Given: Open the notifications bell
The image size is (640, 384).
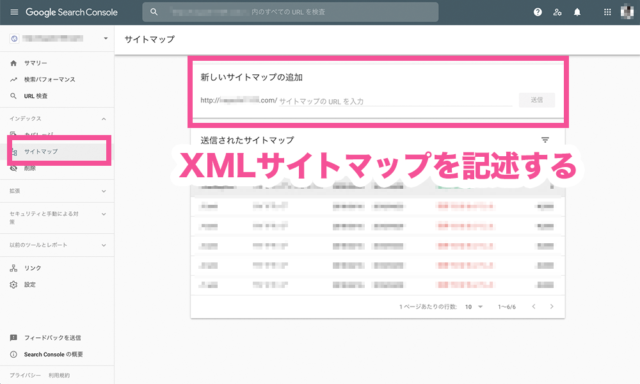Looking at the screenshot, I should (x=577, y=12).
